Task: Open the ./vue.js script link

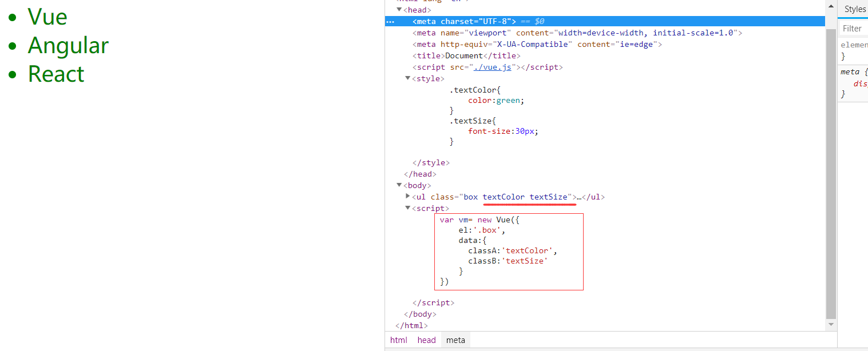Action: point(496,67)
